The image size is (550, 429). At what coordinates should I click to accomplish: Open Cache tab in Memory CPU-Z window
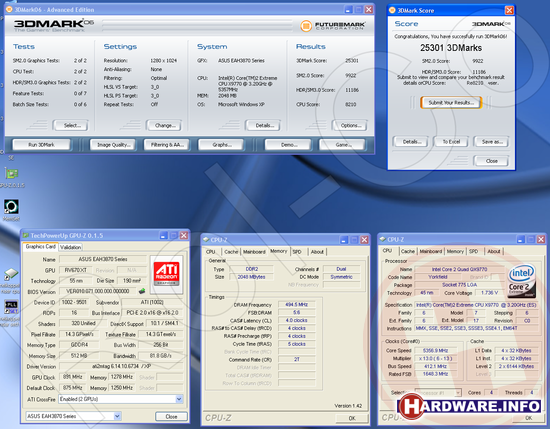pyautogui.click(x=231, y=252)
